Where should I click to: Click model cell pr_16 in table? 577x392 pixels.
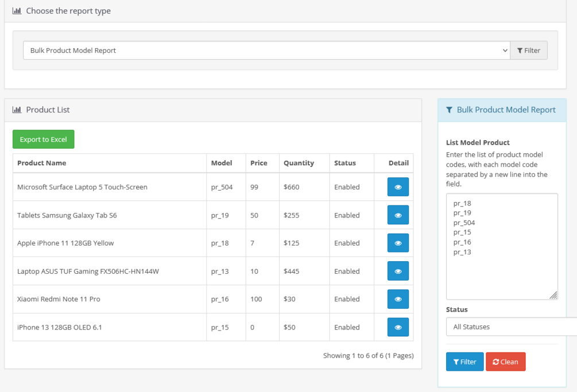pos(220,300)
